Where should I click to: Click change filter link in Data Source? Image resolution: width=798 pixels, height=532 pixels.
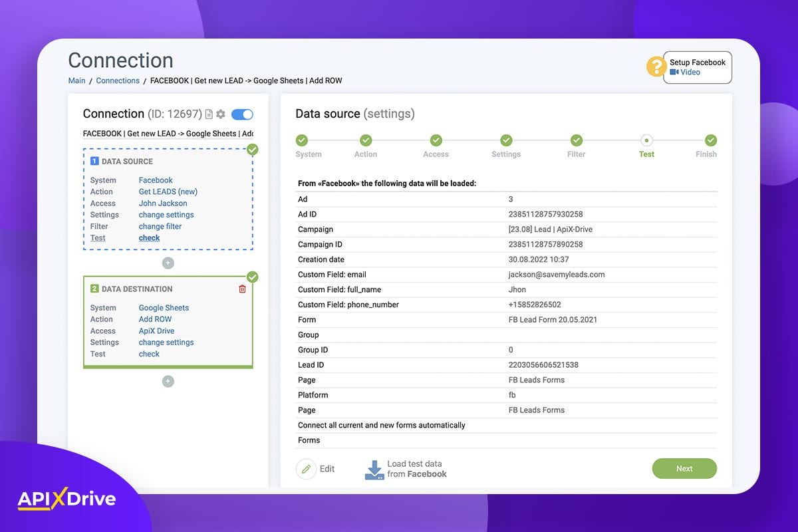click(x=160, y=226)
